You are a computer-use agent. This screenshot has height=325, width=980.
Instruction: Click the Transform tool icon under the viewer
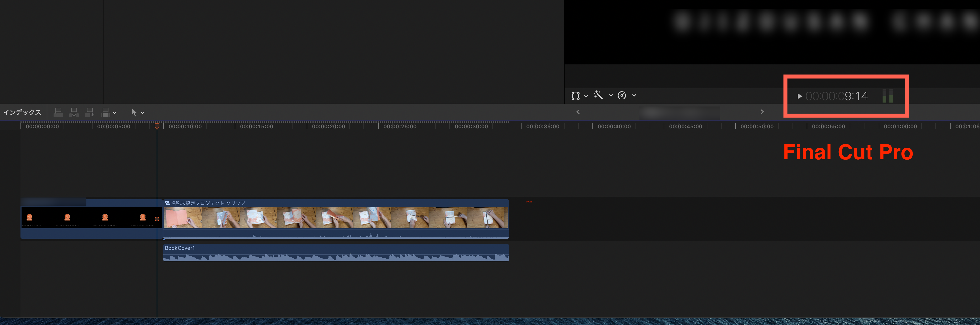[575, 96]
